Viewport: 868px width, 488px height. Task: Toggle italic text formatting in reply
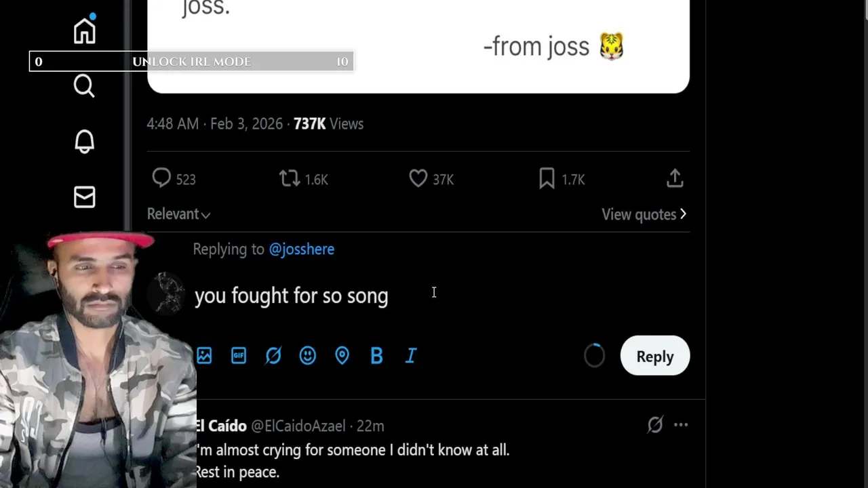pos(411,356)
